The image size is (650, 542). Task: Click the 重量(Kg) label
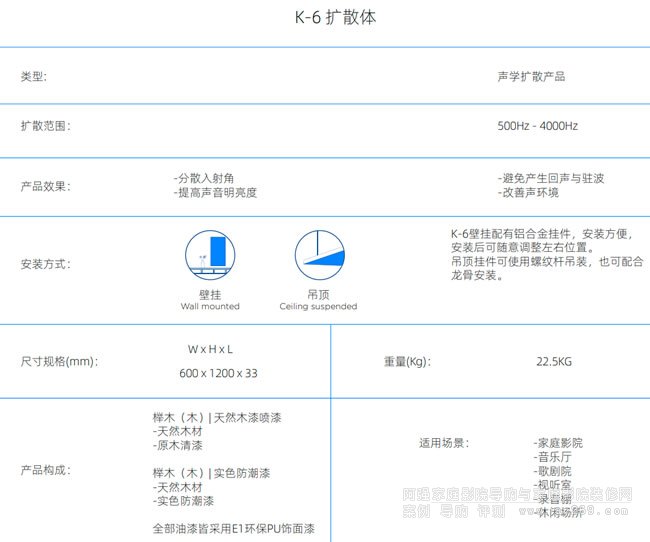405,361
